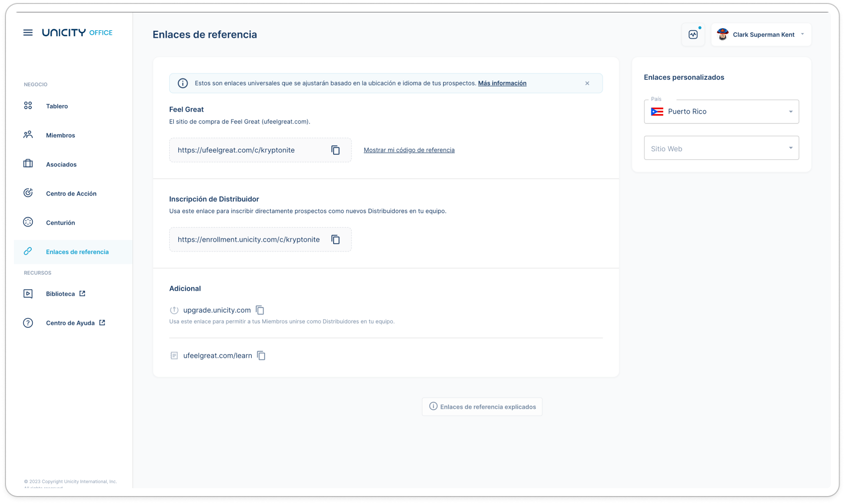
Task: Select Enlaces de referencia in sidebar
Action: coord(73,252)
